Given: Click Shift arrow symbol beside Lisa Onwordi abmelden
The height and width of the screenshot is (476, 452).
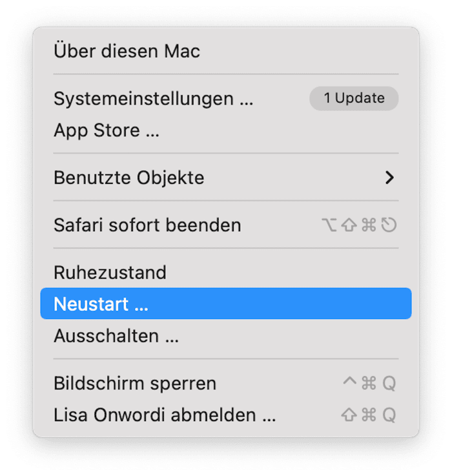Looking at the screenshot, I should pyautogui.click(x=349, y=415).
